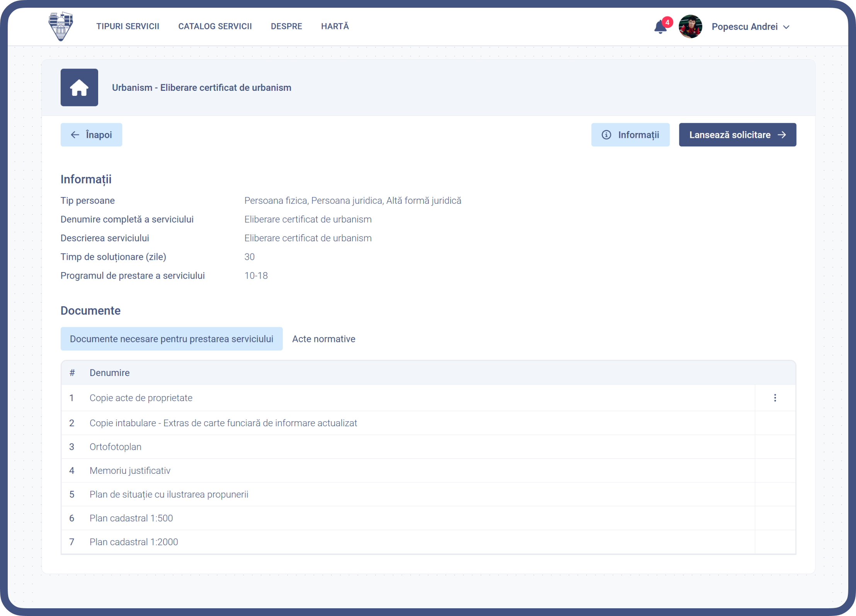Screen dimensions: 856x616
Task: Click the Informații section heading
Action: coord(86,179)
